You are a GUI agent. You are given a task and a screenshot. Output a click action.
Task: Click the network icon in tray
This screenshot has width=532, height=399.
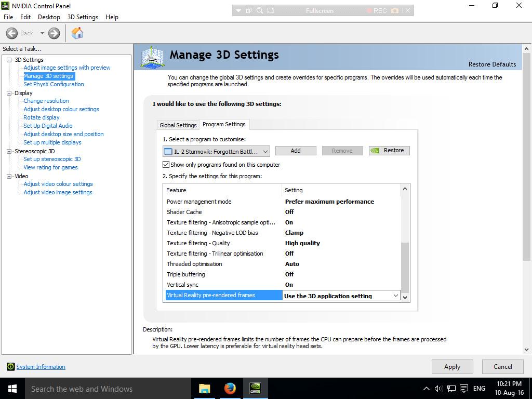pos(451,389)
